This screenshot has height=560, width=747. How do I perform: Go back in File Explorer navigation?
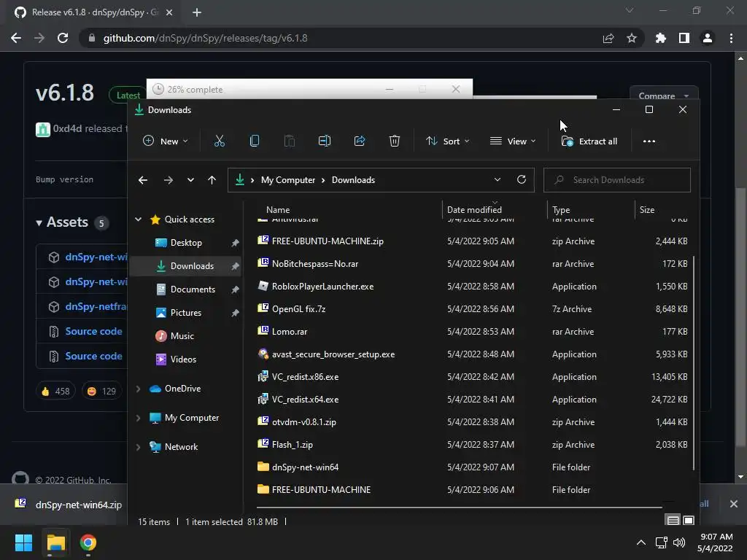(x=143, y=180)
